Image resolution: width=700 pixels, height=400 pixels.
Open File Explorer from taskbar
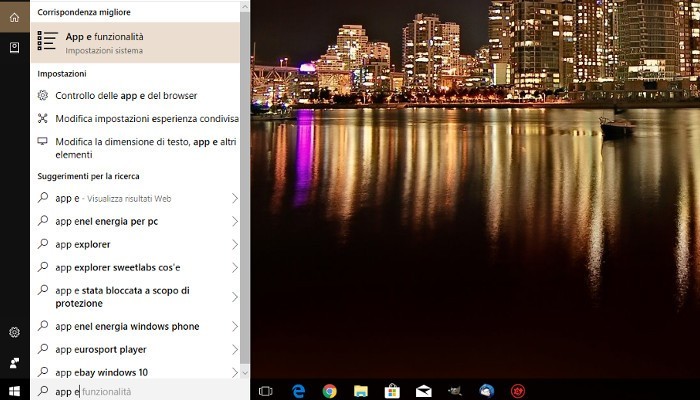(360, 391)
